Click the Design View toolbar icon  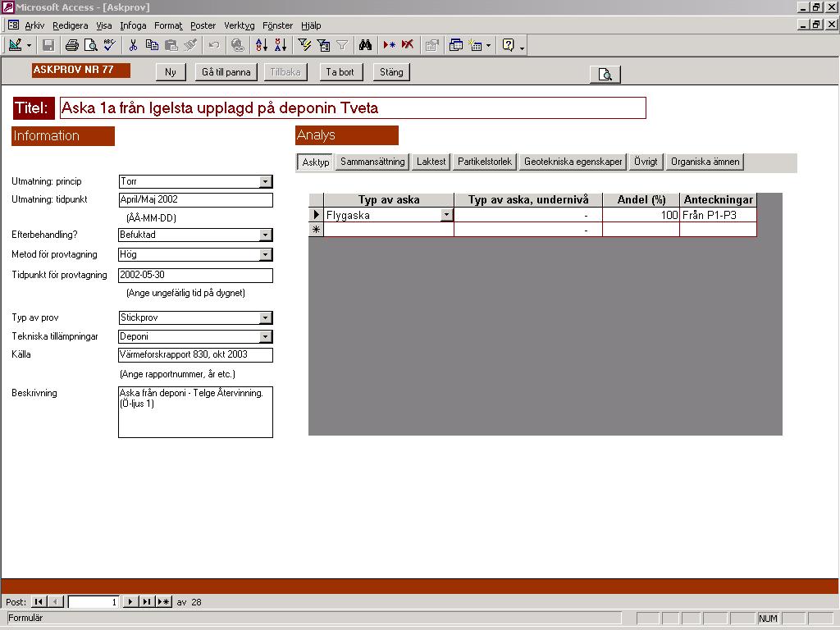[15, 45]
